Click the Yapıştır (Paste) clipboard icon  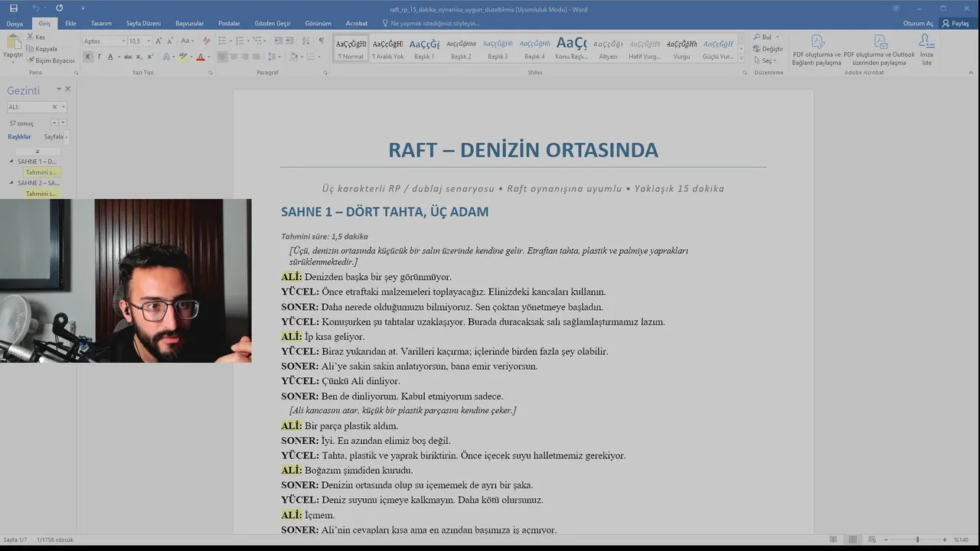[x=13, y=44]
